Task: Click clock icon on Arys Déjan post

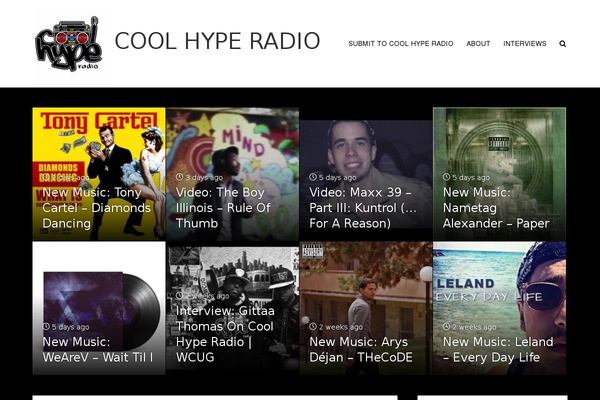Action: click(x=313, y=327)
